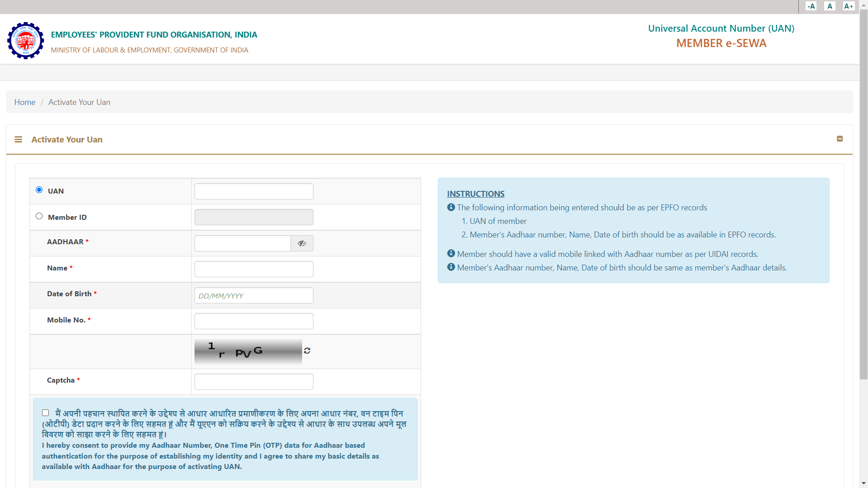Increase font size with A+ button
Image resolution: width=868 pixels, height=488 pixels.
[849, 6]
